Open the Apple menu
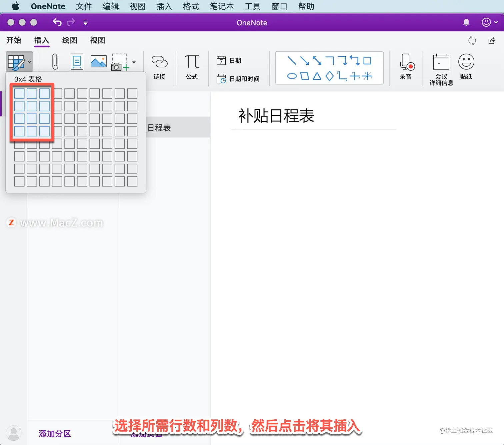 pyautogui.click(x=16, y=6)
